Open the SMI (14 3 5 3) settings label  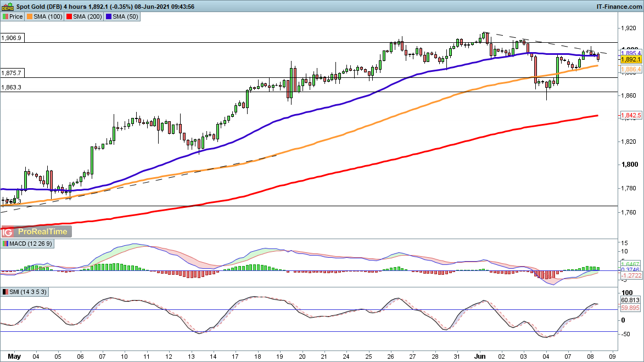click(x=27, y=291)
